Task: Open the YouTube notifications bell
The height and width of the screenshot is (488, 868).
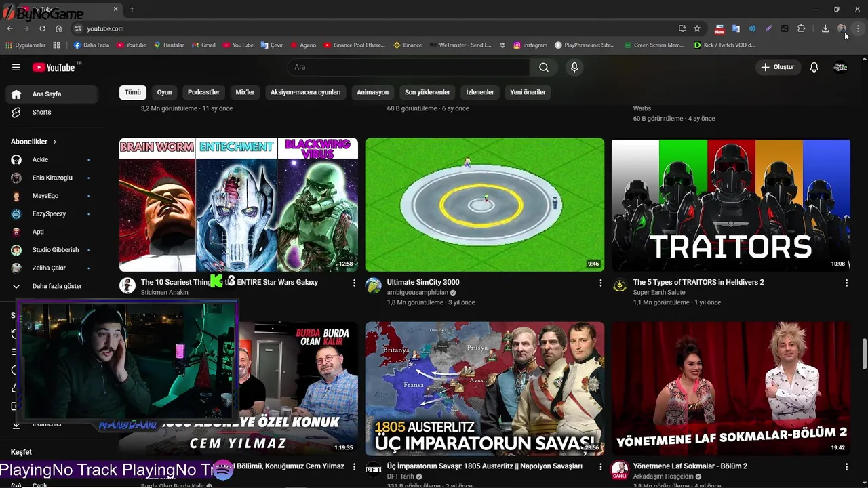Action: coord(814,67)
